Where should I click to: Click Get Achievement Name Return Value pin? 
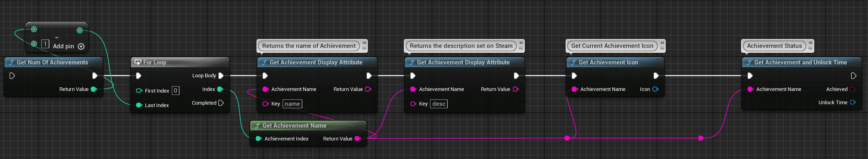tap(358, 138)
